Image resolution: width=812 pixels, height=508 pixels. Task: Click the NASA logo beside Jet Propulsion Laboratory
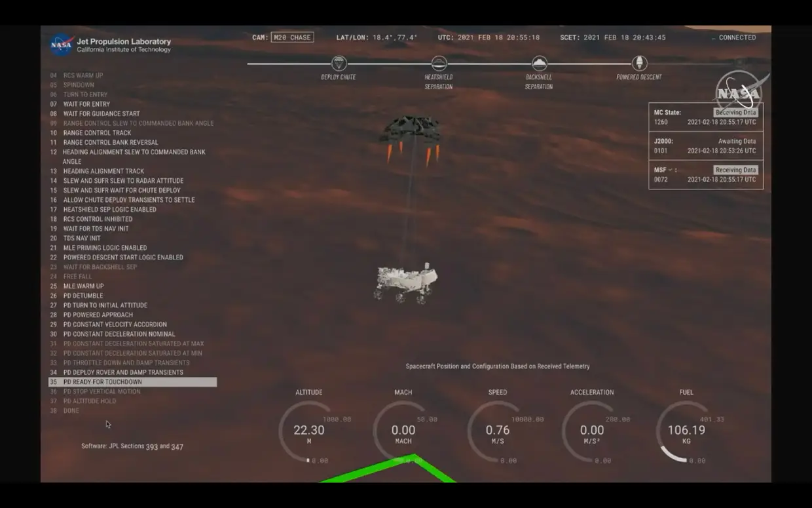[x=62, y=45]
